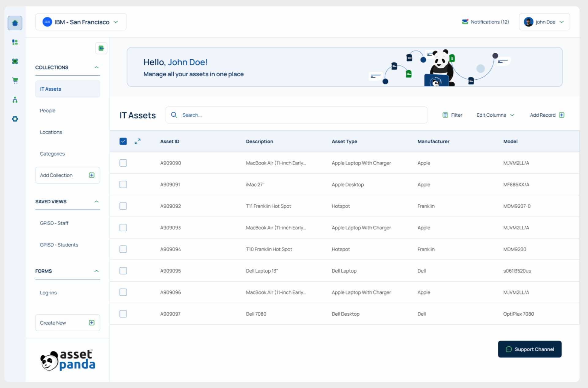Image resolution: width=588 pixels, height=388 pixels.
Task: Click the Dell Desktop asset type cell
Action: [345, 314]
